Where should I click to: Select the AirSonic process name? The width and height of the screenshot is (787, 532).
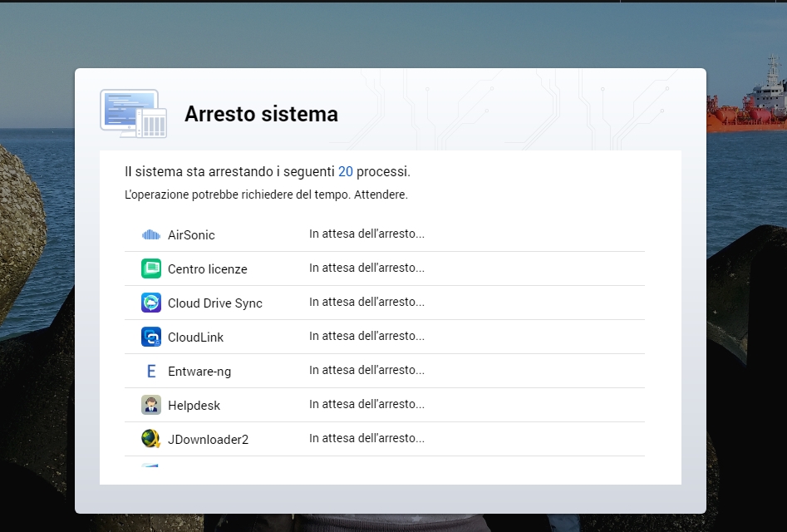click(191, 235)
